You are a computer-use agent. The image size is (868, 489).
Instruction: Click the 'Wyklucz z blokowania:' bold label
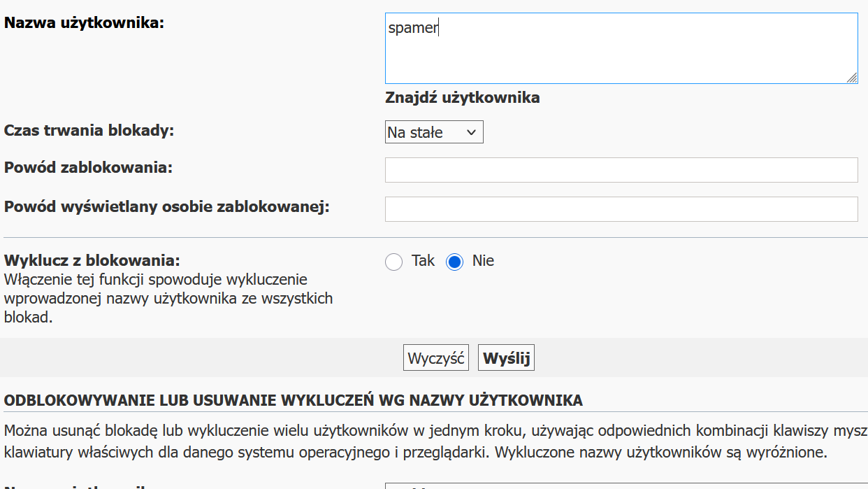coord(92,260)
